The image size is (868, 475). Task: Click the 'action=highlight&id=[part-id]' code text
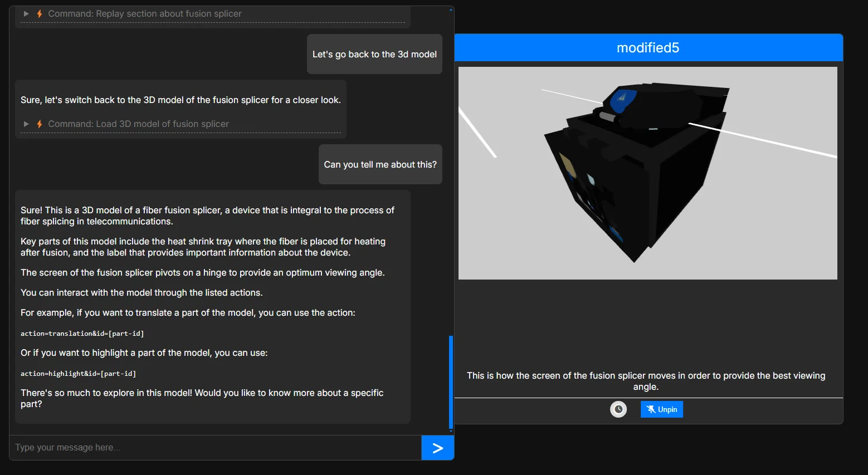79,374
